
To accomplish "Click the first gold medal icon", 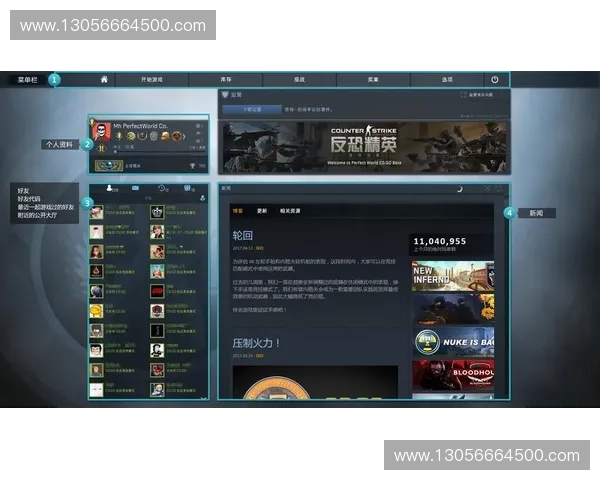I will [x=119, y=136].
